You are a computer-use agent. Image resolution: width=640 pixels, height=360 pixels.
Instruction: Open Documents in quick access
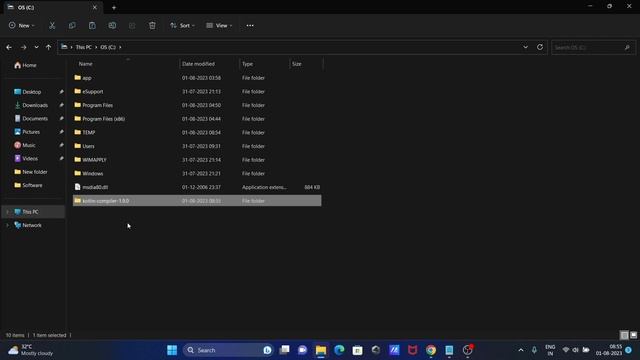[x=35, y=119]
